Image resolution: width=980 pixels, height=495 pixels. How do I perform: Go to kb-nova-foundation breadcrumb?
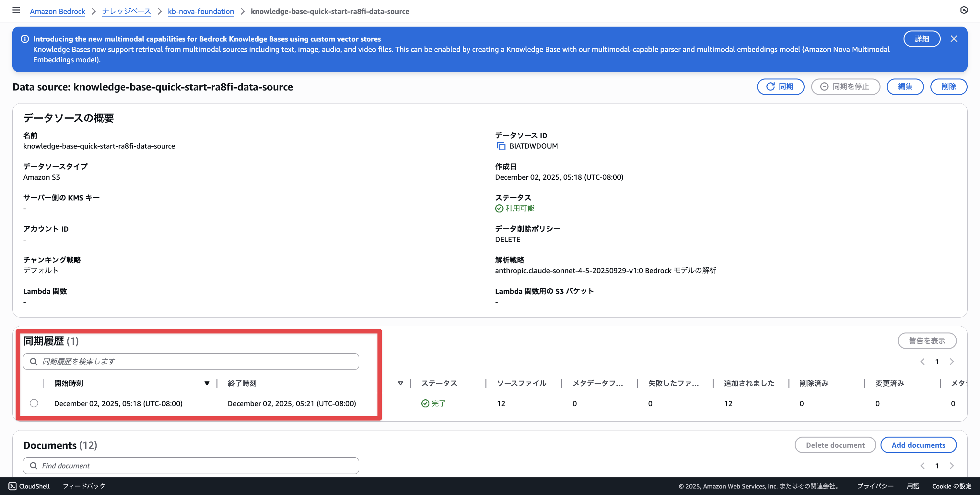click(201, 11)
